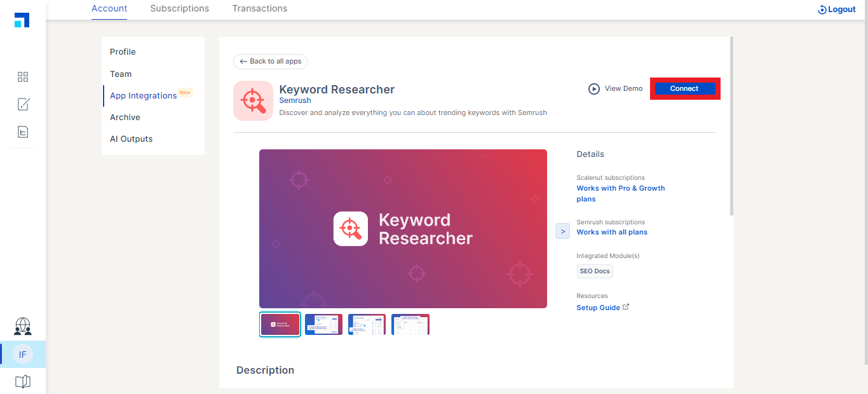
Task: Advance the carousel with the next arrow
Action: click(562, 231)
